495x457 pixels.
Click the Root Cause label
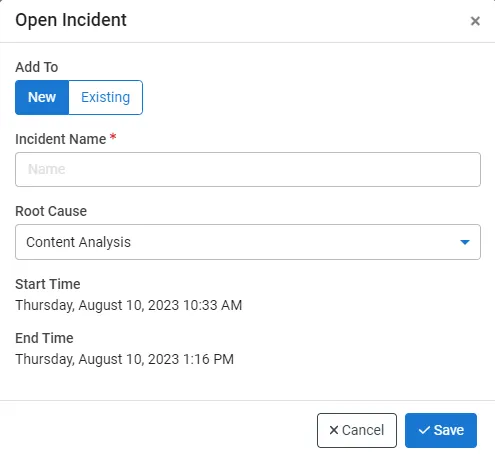(51, 211)
